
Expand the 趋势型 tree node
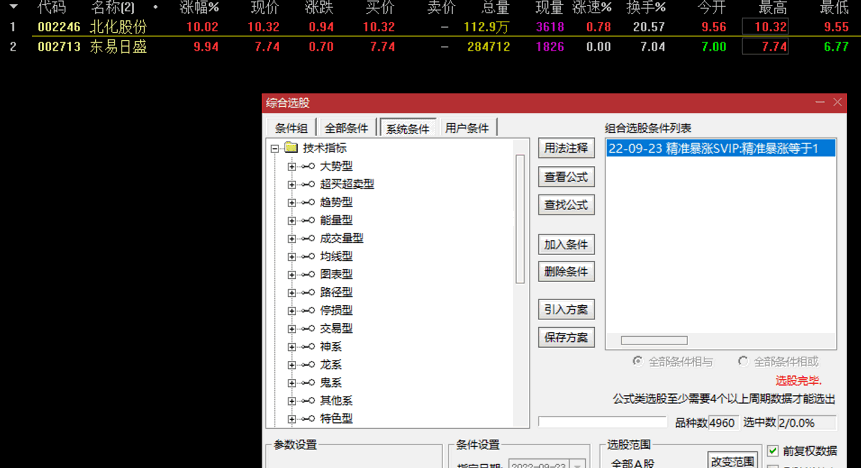click(x=292, y=203)
